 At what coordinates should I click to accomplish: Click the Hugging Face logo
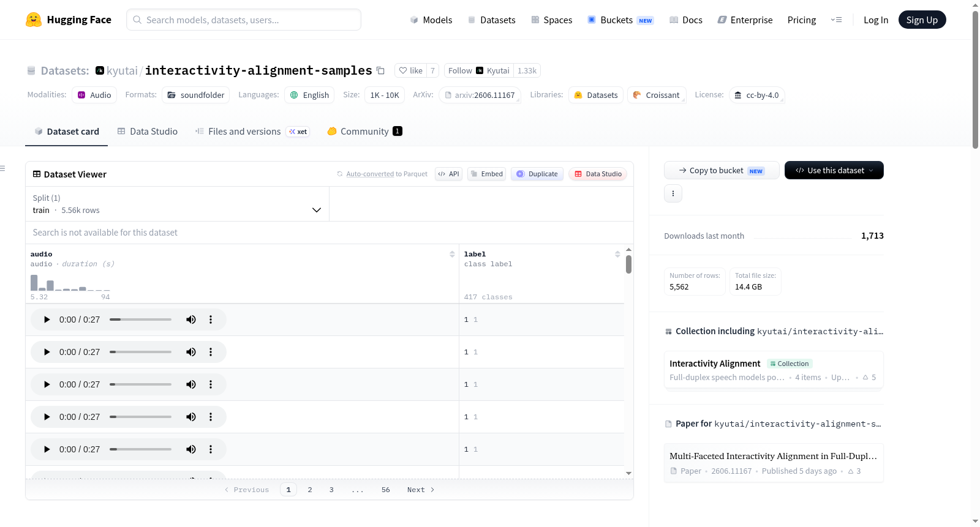69,20
